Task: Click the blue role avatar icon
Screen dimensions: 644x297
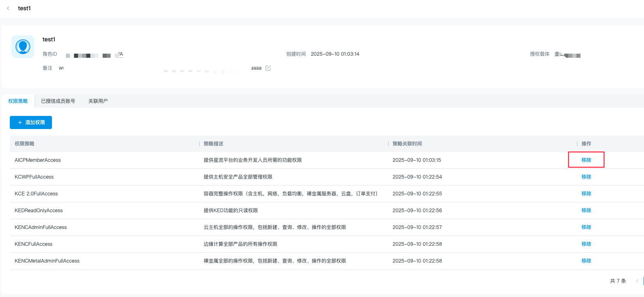Action: [23, 47]
